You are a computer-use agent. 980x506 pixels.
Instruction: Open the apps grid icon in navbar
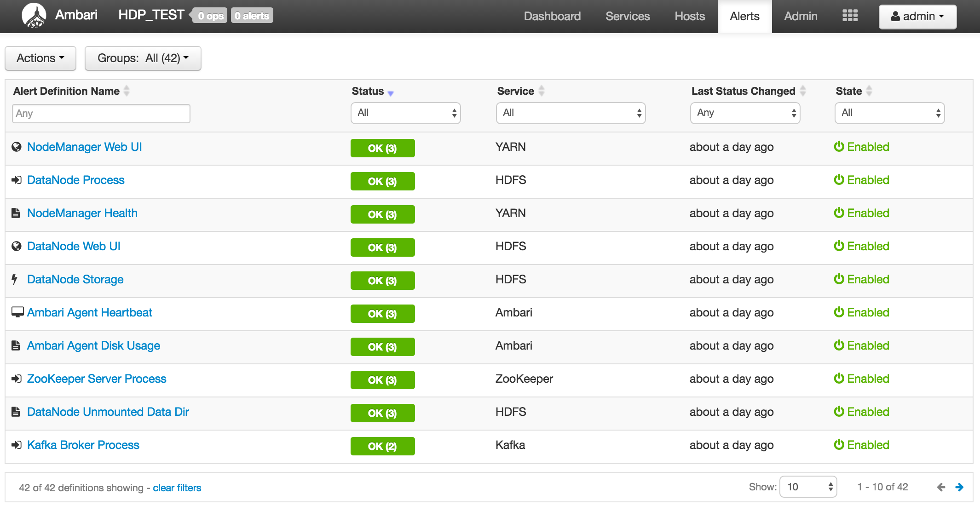849,15
